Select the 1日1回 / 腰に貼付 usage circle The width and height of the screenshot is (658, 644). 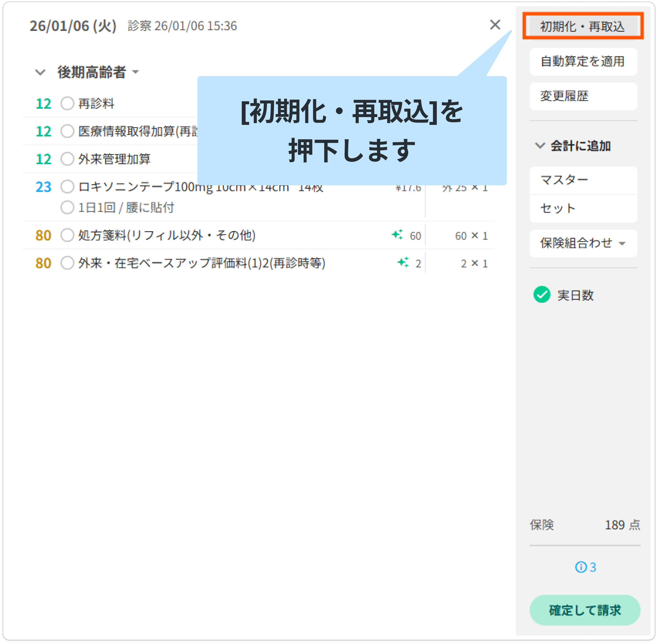point(67,208)
